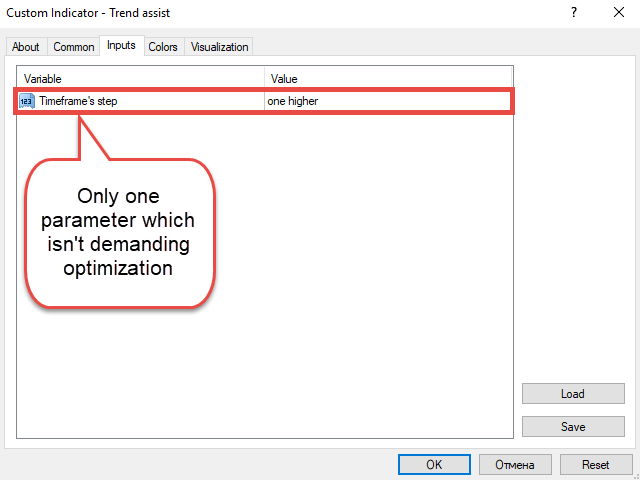Select the Inputs tab
Viewport: 640px width, 480px height.
pyautogui.click(x=121, y=46)
